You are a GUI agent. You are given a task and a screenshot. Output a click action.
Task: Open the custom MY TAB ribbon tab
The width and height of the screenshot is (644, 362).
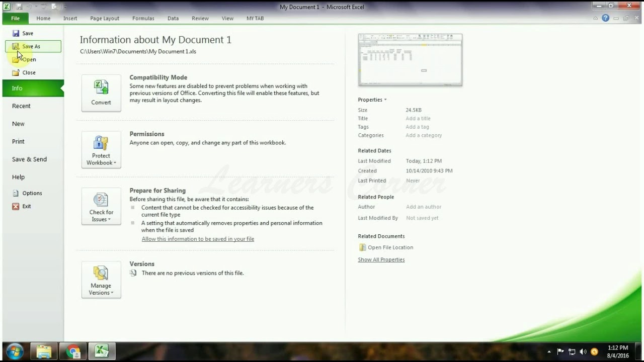coord(255,18)
